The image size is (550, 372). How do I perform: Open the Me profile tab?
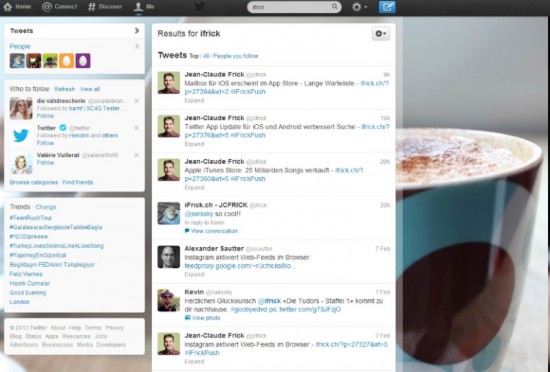point(145,6)
